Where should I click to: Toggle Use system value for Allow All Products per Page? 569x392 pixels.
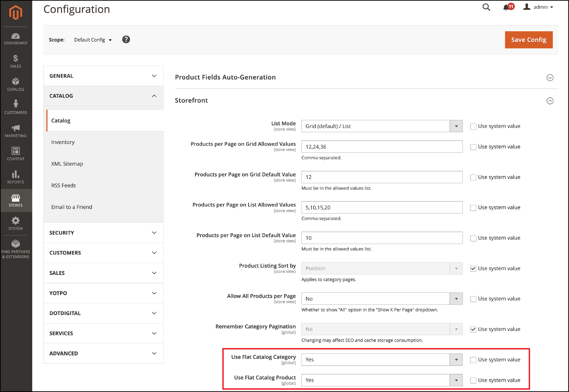(473, 299)
